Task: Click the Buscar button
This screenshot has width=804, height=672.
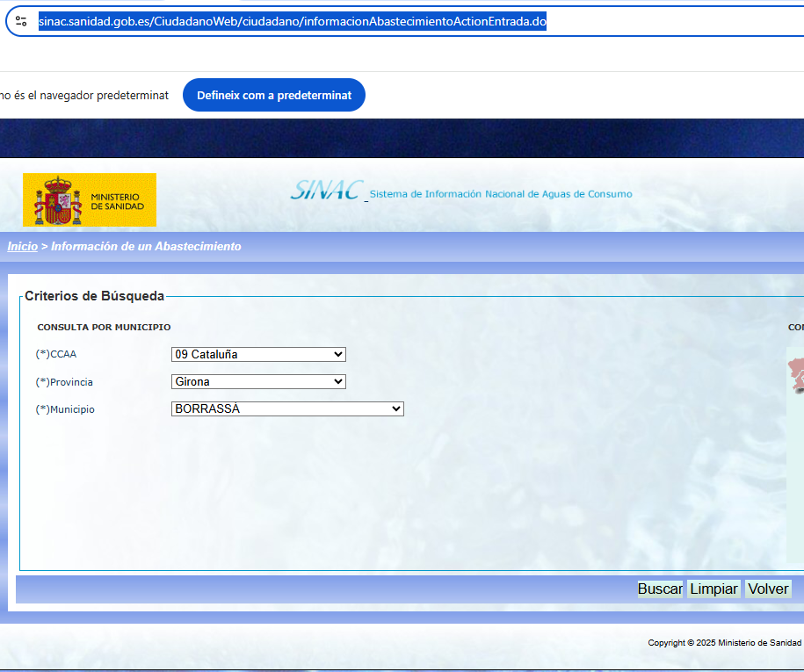Action: [660, 589]
